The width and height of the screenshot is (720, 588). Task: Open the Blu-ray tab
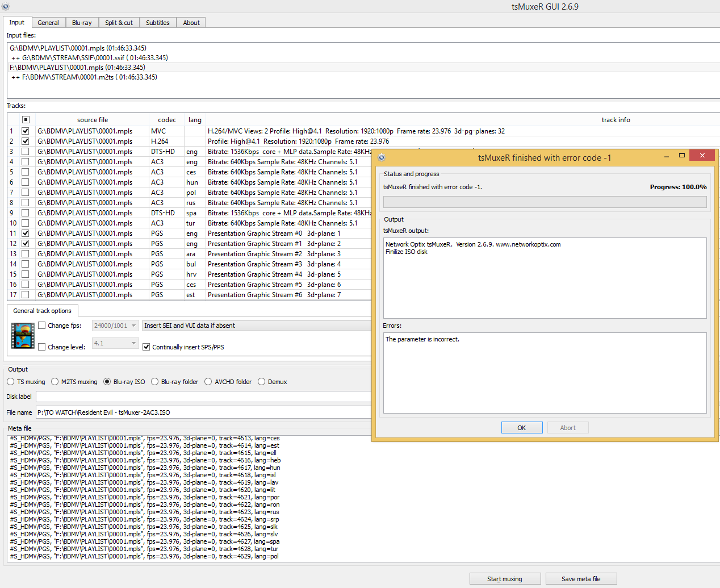tap(82, 23)
